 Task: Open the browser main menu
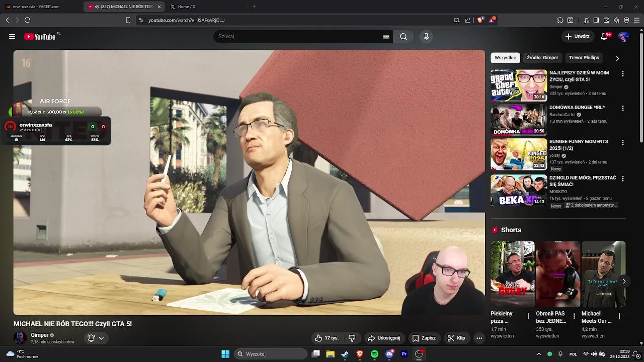pos(637,20)
